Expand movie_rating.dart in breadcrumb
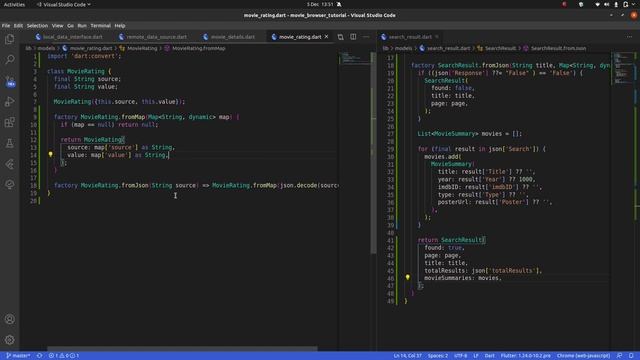Viewport: 640px width, 360px height. pos(91,48)
